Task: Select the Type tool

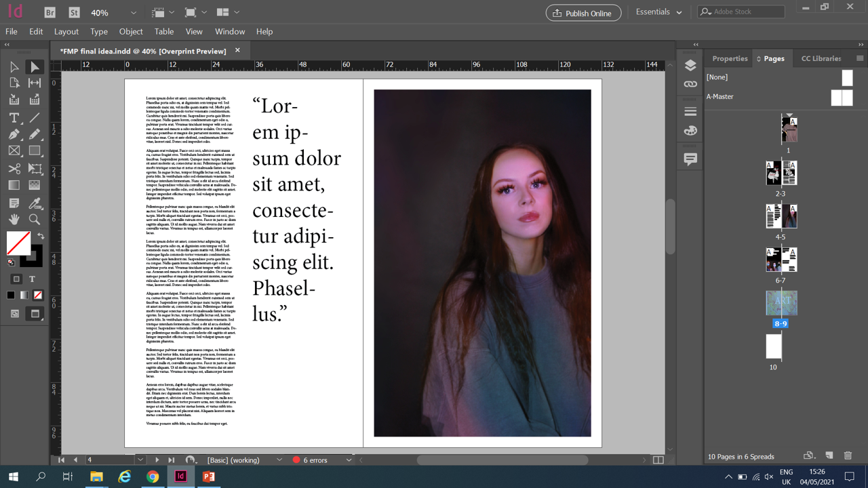Action: click(x=14, y=117)
